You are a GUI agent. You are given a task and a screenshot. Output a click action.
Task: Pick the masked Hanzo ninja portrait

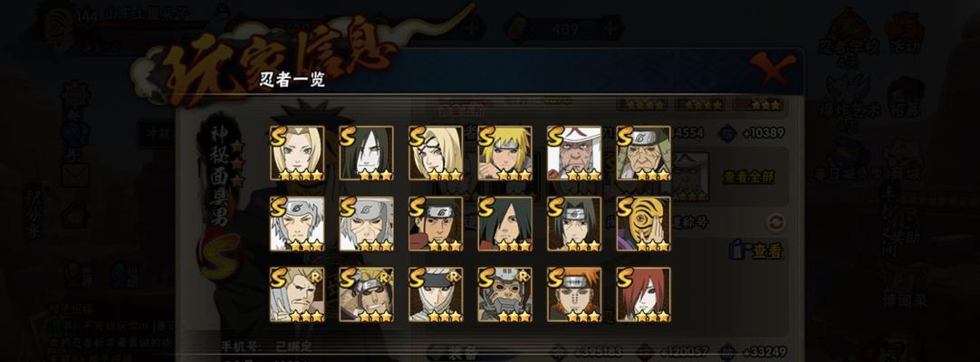505,295
